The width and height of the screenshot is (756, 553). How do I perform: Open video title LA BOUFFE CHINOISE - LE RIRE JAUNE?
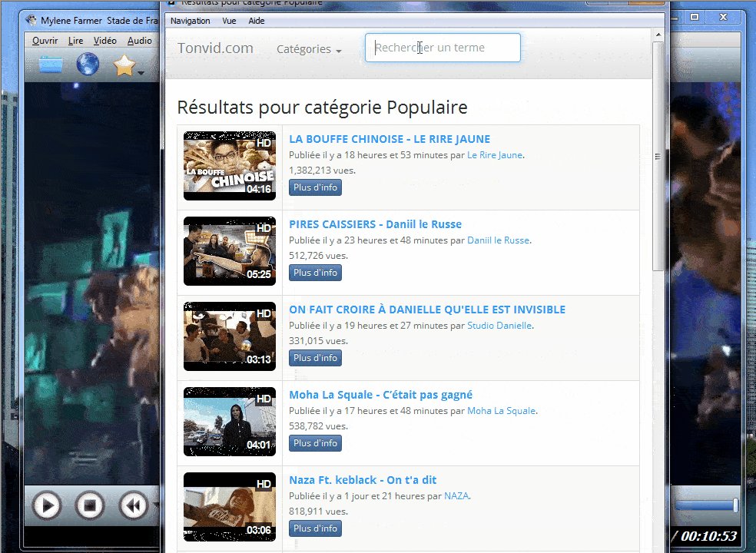pos(390,139)
